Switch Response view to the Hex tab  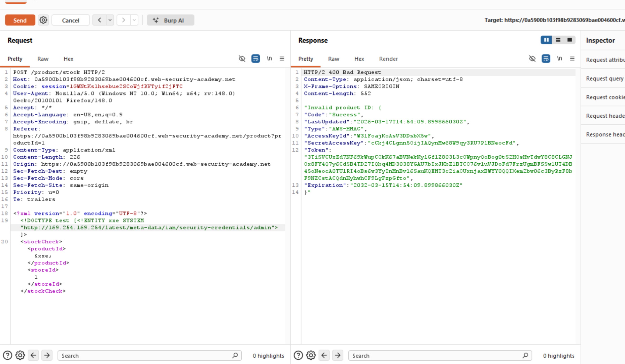359,59
